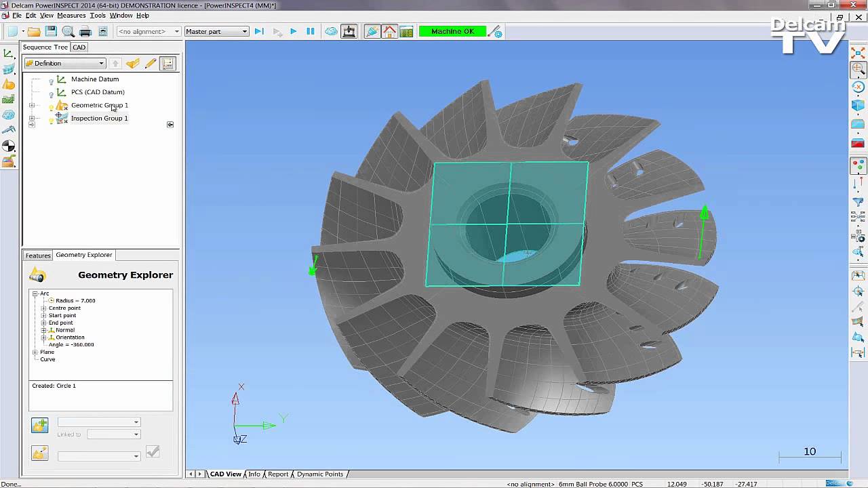Click the machine home icon
The image size is (868, 488).
click(x=389, y=31)
